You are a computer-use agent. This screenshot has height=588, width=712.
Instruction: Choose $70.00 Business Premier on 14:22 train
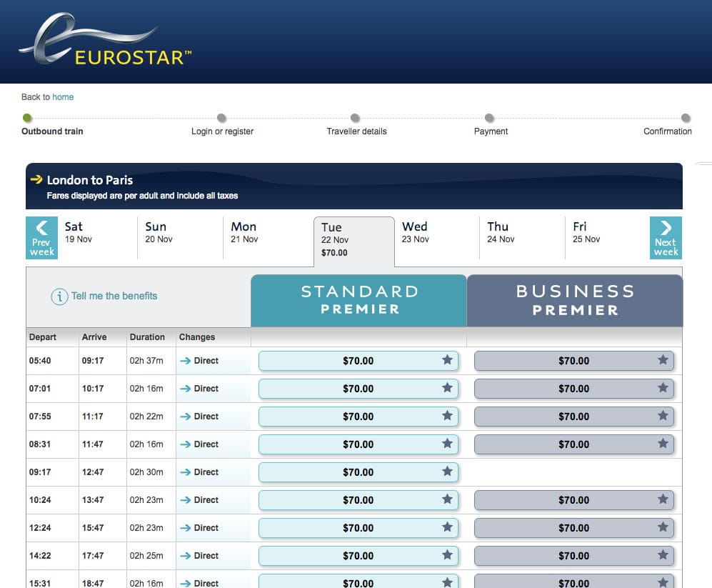click(x=574, y=555)
